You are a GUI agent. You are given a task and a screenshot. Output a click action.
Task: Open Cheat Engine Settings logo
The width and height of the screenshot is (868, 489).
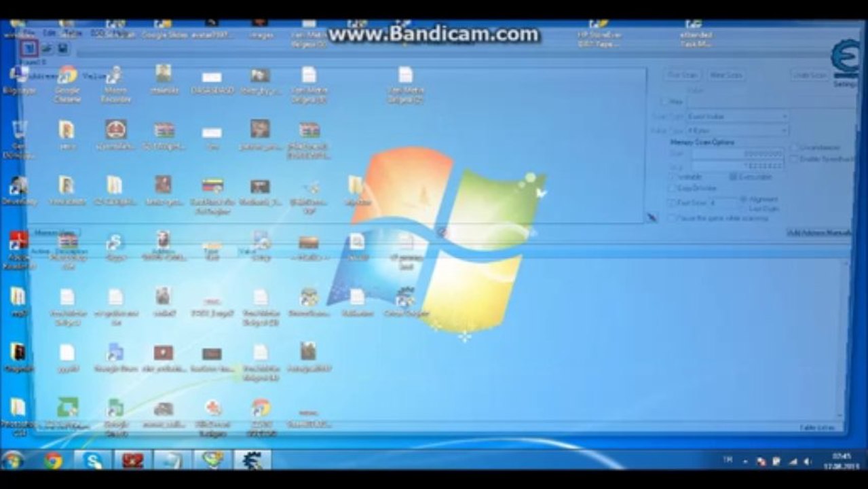click(846, 60)
